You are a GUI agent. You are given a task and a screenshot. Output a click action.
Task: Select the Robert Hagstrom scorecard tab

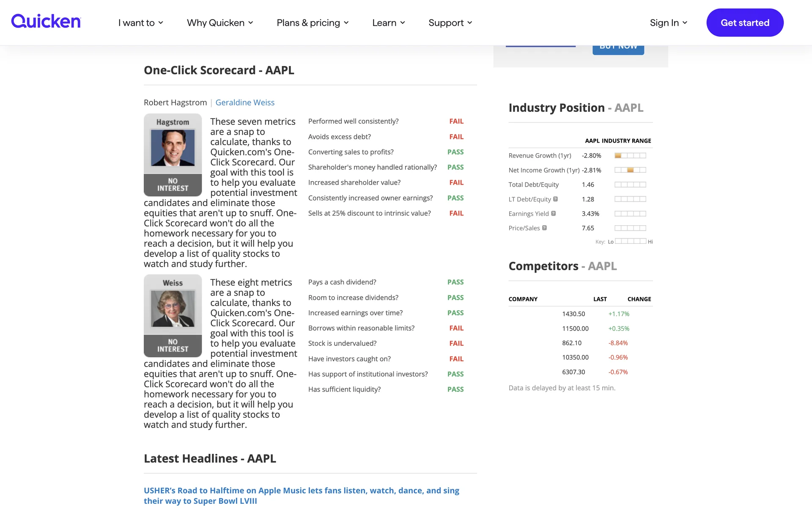(175, 102)
